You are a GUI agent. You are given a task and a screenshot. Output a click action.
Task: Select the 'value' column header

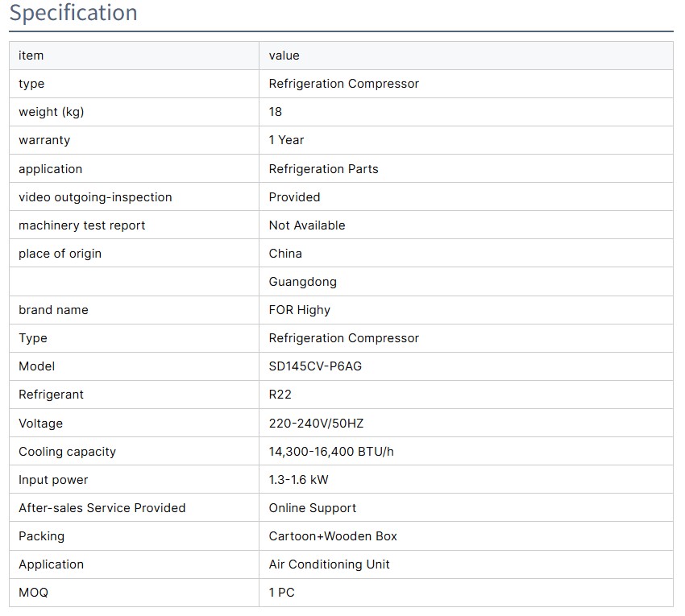tap(284, 56)
